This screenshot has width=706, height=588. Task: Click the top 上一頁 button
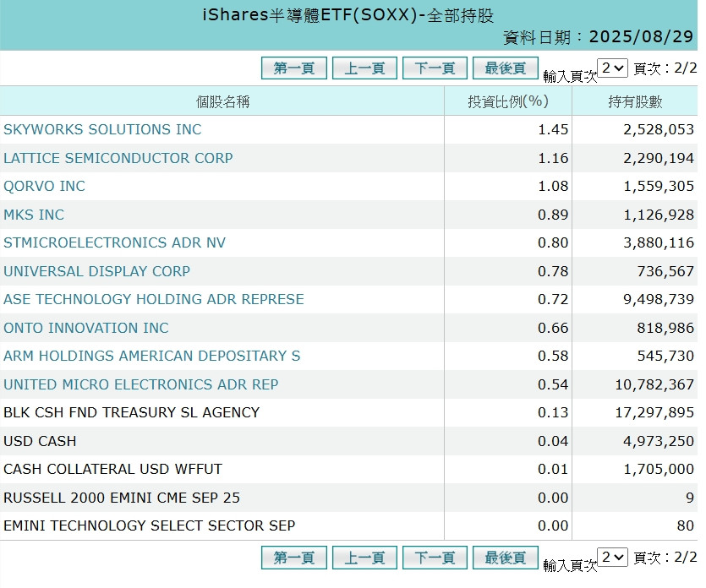click(364, 68)
